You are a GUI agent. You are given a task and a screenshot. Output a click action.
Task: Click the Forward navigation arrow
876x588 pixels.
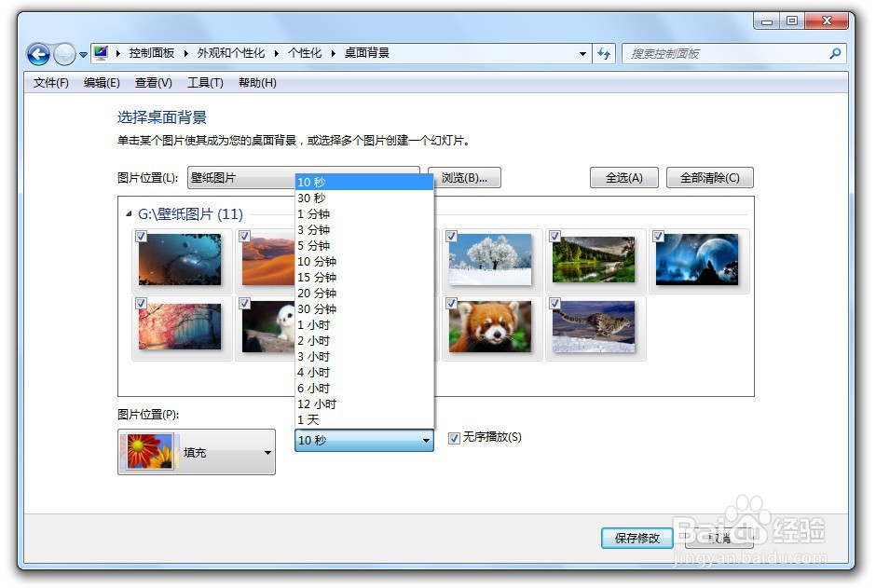[64, 54]
